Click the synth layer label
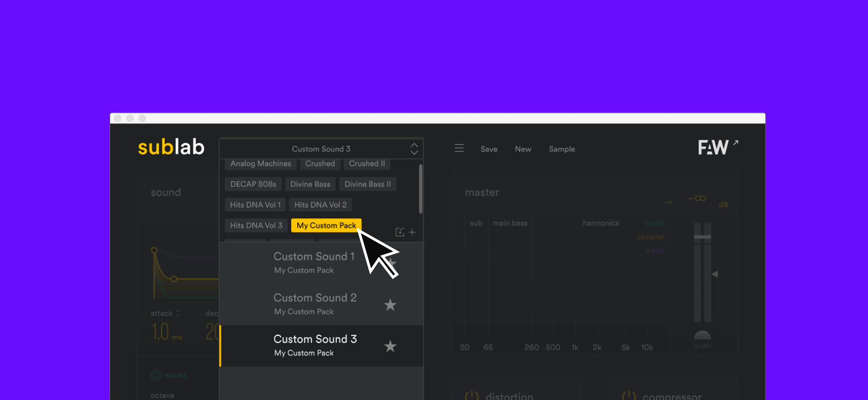This screenshot has height=400, width=868. pos(655,223)
